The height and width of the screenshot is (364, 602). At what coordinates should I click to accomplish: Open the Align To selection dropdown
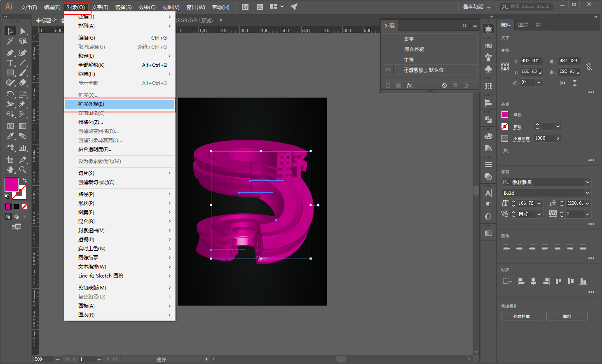(507, 281)
